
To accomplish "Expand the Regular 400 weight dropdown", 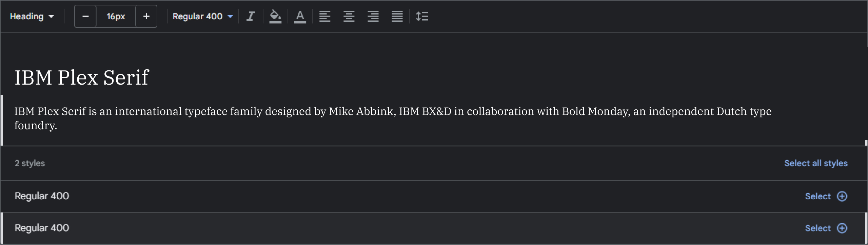I will tap(202, 16).
